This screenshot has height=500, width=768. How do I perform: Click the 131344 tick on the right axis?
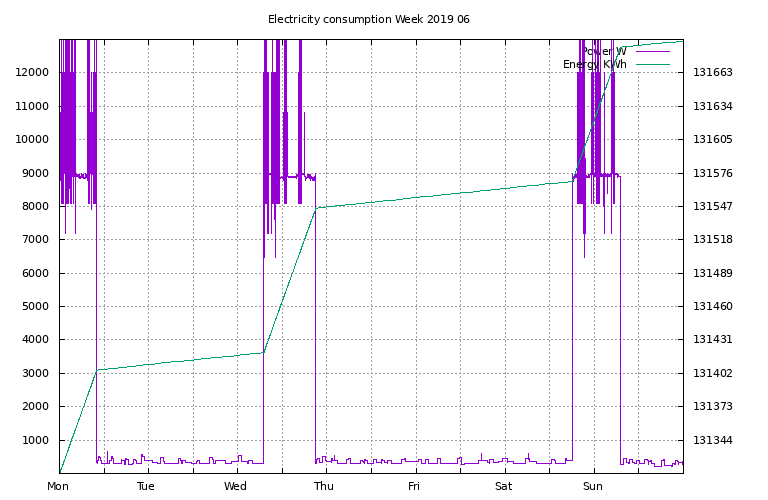pos(714,440)
